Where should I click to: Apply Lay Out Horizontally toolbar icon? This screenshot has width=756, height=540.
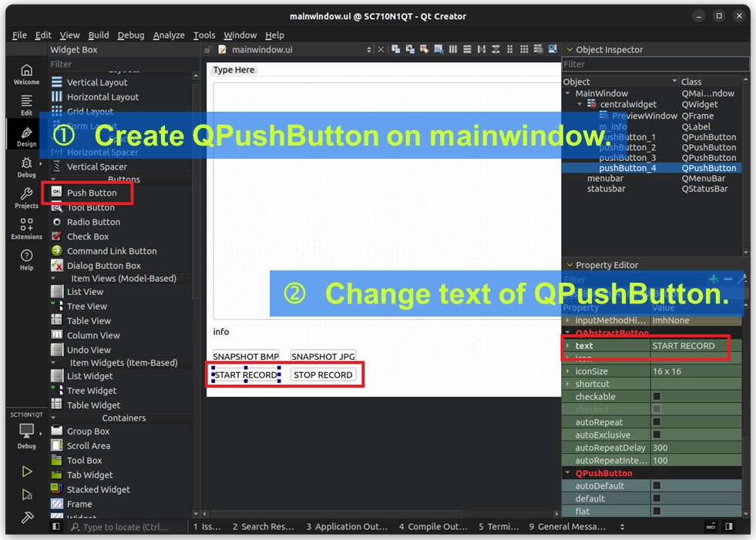point(452,49)
